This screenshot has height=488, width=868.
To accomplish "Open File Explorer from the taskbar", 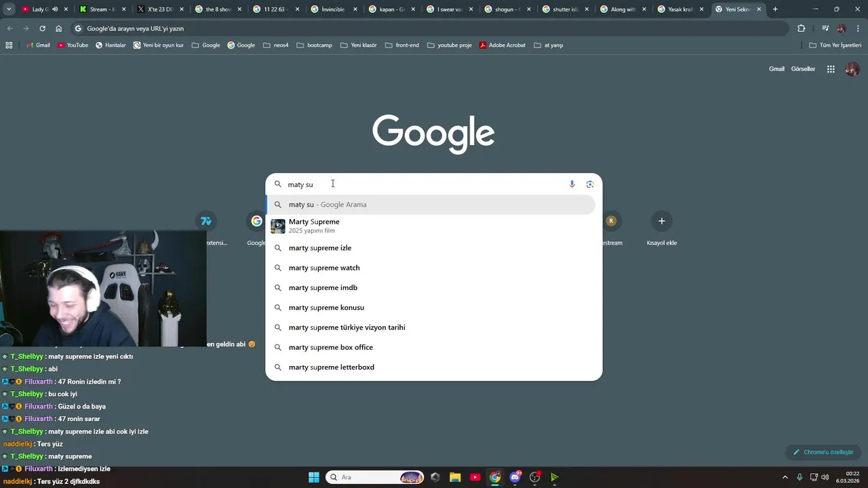I will pos(455,477).
